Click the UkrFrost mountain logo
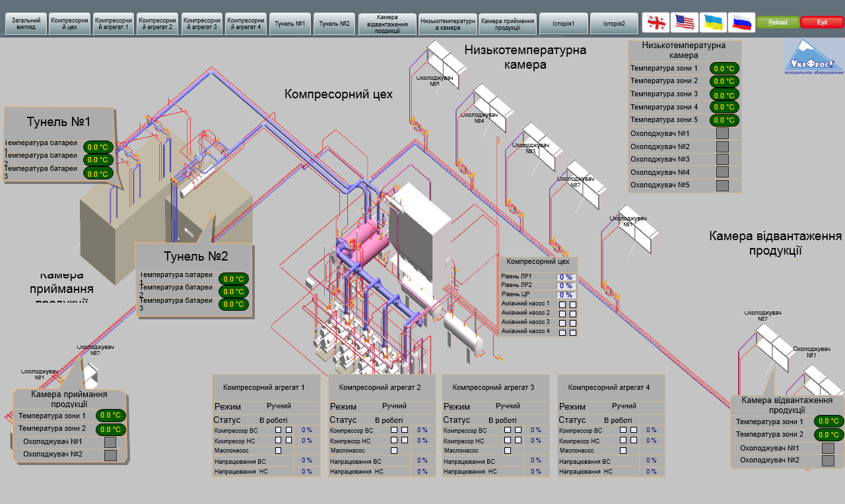Screen dimensions: 845x504 813,56
